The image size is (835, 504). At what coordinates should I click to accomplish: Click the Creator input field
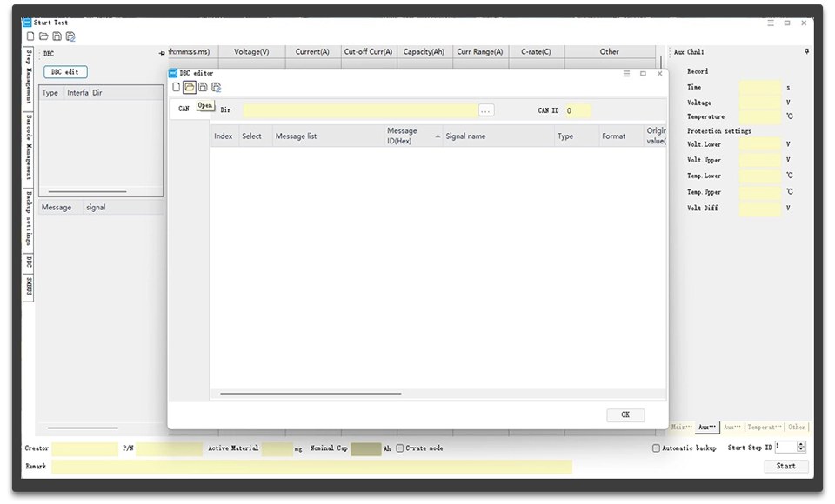pyautogui.click(x=84, y=448)
